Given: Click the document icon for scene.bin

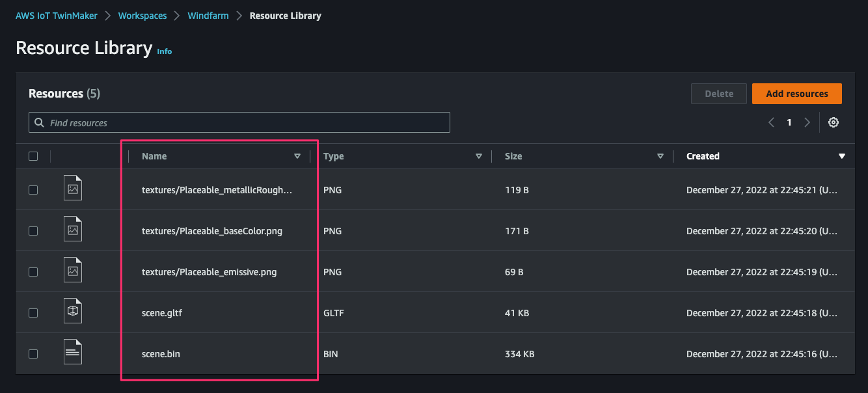Looking at the screenshot, I should tap(73, 353).
